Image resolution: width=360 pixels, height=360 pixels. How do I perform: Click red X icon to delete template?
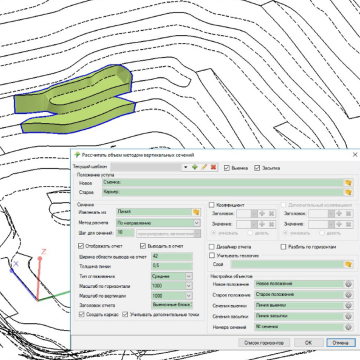coord(213,167)
